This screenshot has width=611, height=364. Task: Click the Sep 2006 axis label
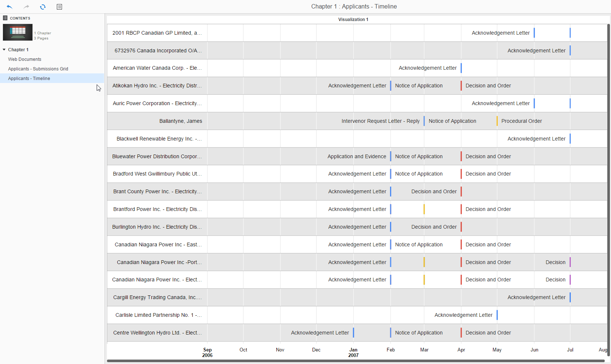(x=207, y=352)
